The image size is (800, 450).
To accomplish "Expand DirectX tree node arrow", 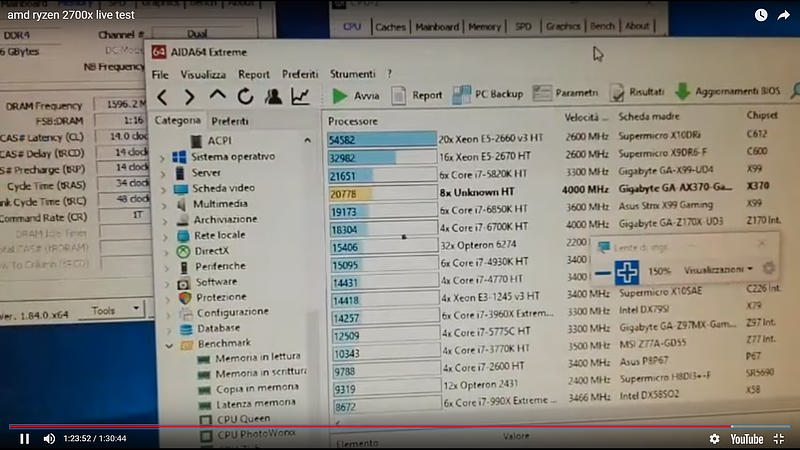I will coord(166,253).
